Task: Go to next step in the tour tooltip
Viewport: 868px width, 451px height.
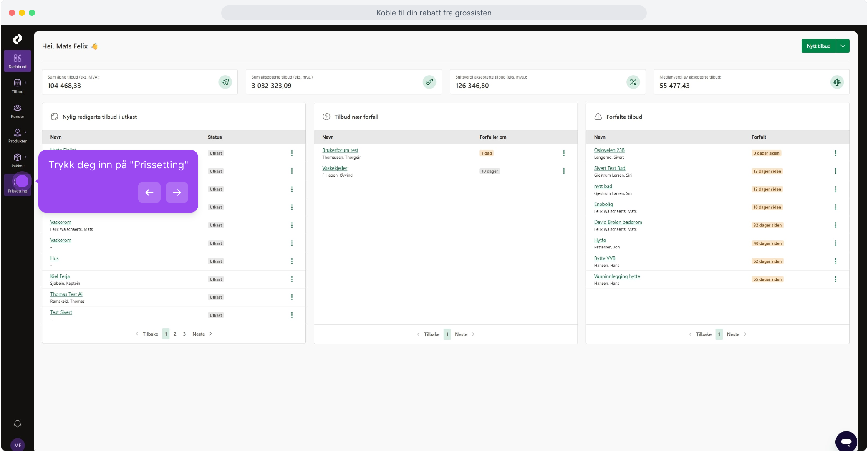Action: (x=177, y=193)
